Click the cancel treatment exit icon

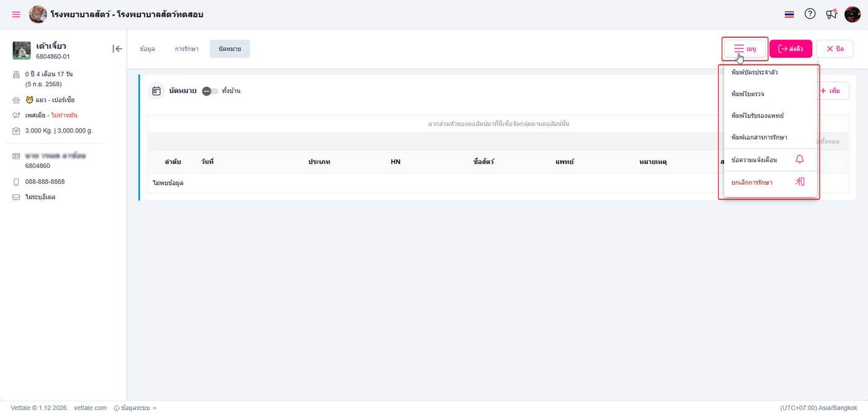(x=800, y=182)
